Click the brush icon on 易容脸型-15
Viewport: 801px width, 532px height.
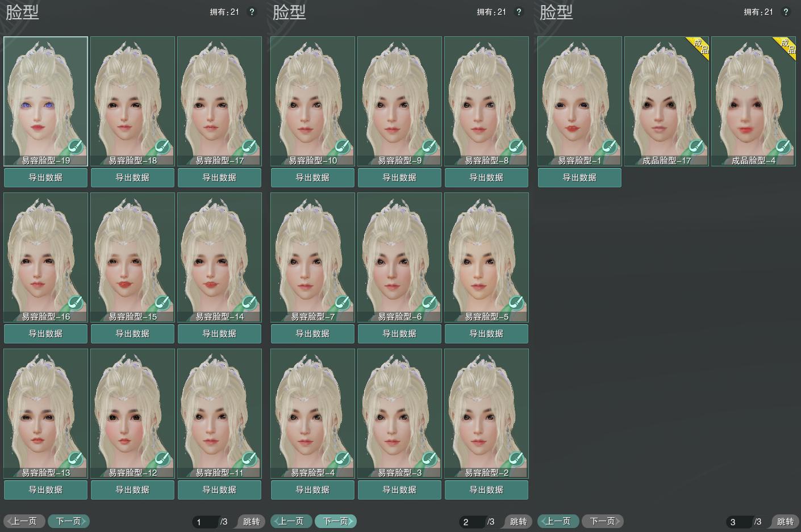pyautogui.click(x=163, y=304)
